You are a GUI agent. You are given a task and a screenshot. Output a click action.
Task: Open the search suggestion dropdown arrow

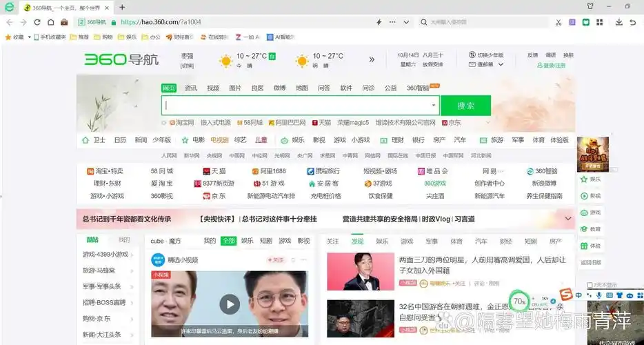click(x=433, y=106)
